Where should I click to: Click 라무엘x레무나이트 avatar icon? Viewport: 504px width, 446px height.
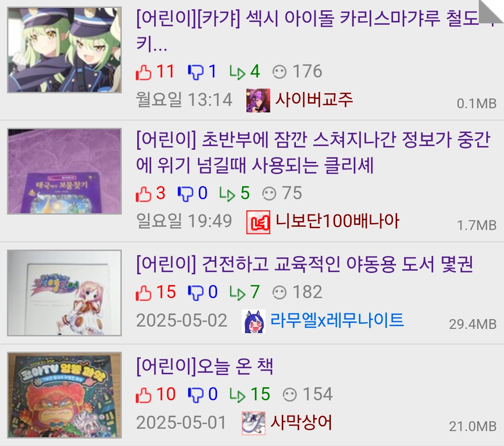253,321
